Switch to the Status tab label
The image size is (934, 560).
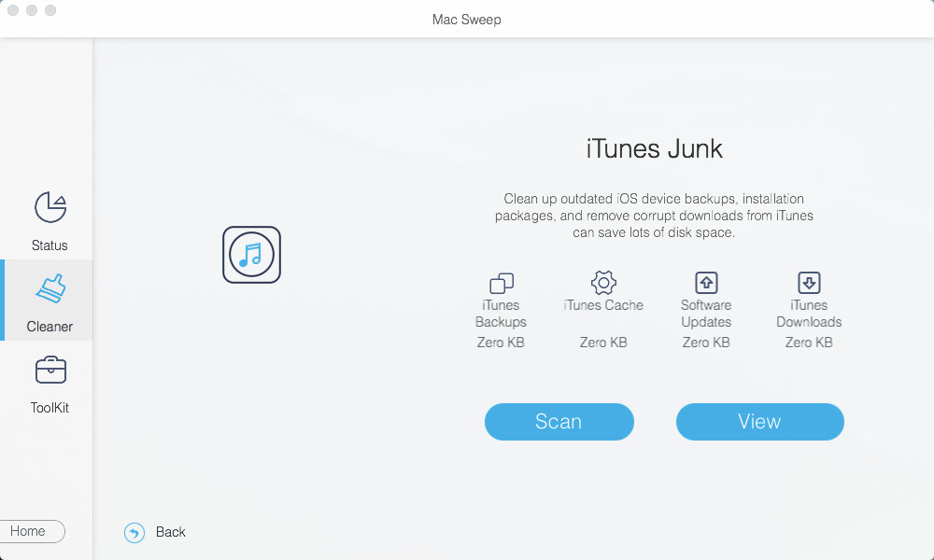tap(50, 245)
